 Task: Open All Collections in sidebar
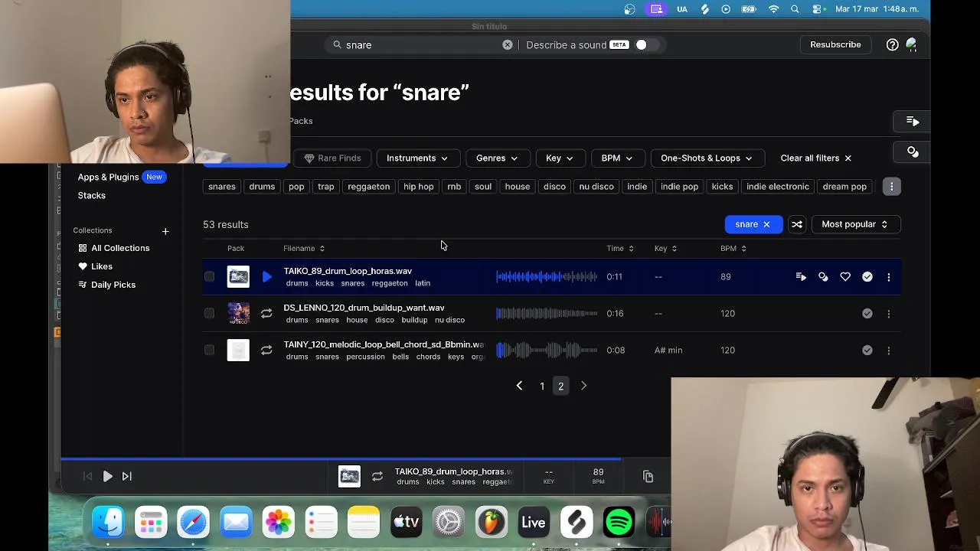pos(114,248)
